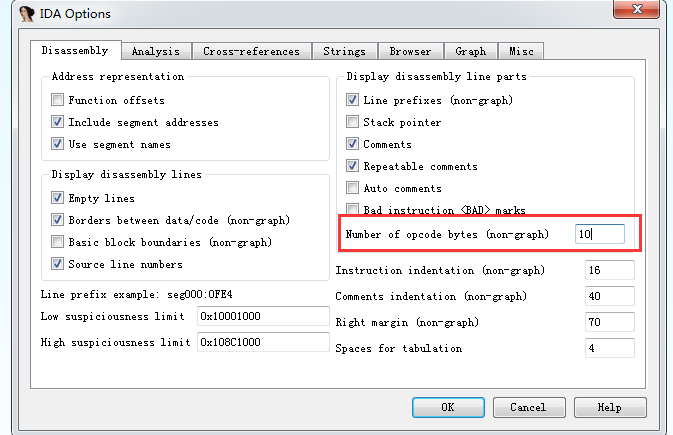This screenshot has width=673, height=435.
Task: Turn on Basic block boundaries checkbox
Action: pos(58,242)
